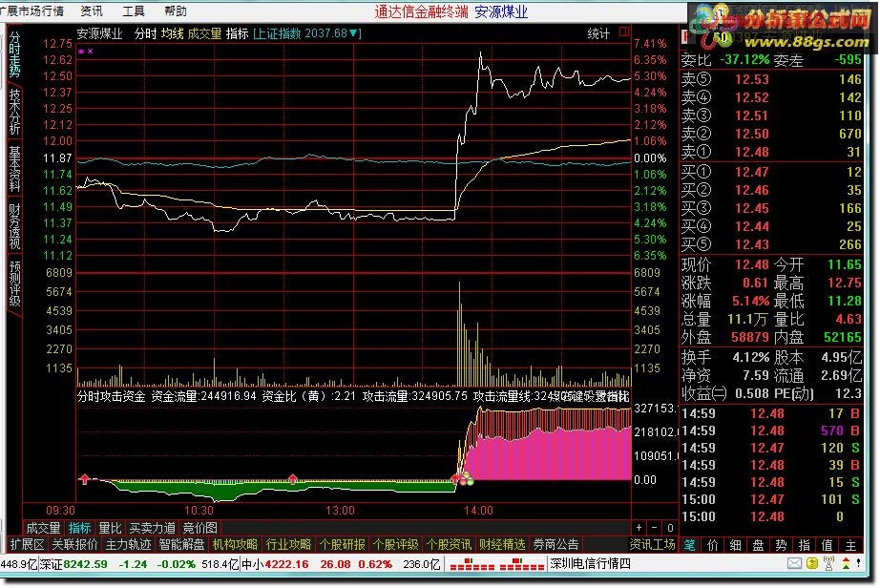This screenshot has width=880, height=588.
Task: Click the red window-layout icon beside 统计
Action: tap(623, 32)
